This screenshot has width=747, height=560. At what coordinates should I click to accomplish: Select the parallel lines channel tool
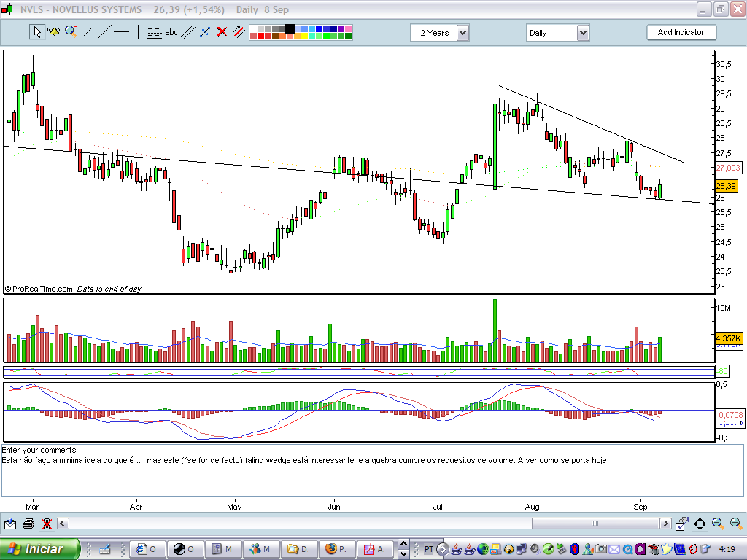(x=188, y=32)
